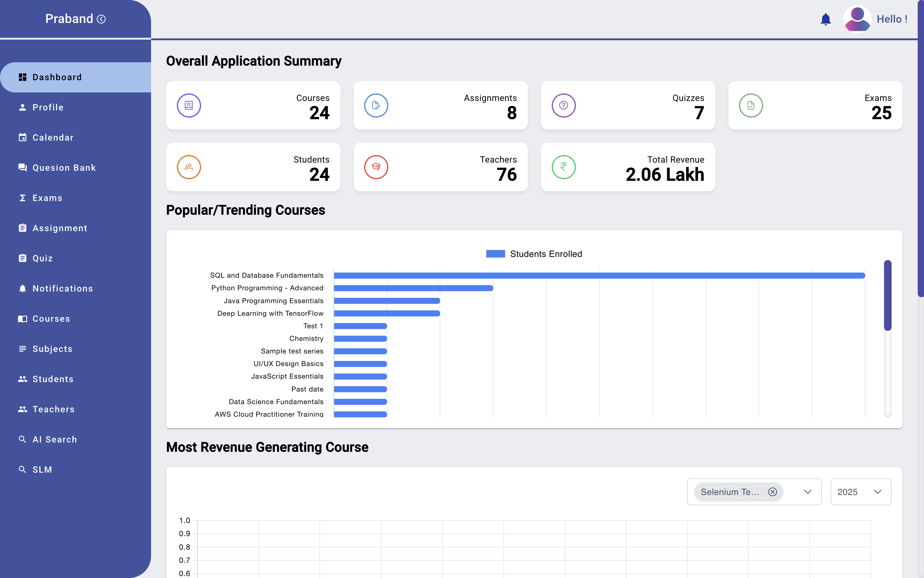Open the 2025 year dropdown
Image resolution: width=924 pixels, height=578 pixels.
[860, 492]
